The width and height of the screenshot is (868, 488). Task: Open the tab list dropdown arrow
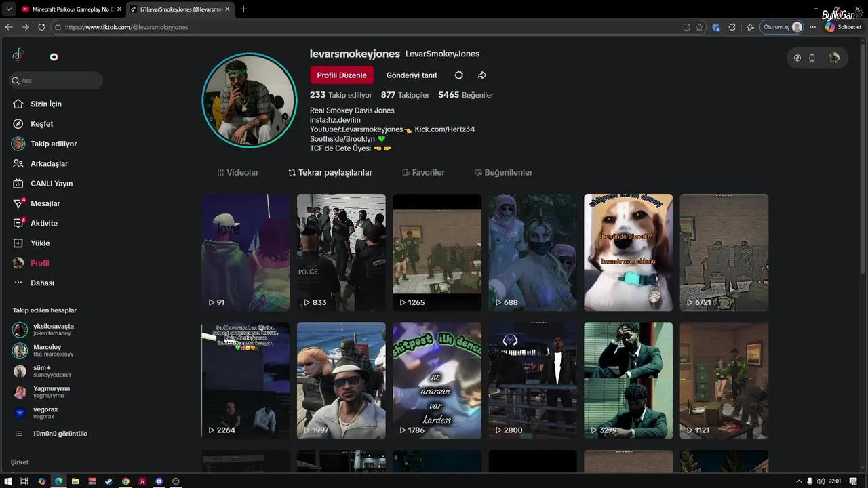[8, 9]
